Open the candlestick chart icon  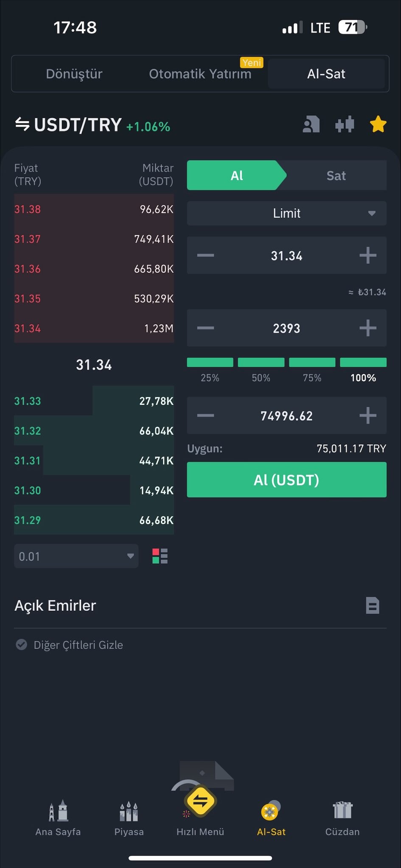[x=344, y=125]
